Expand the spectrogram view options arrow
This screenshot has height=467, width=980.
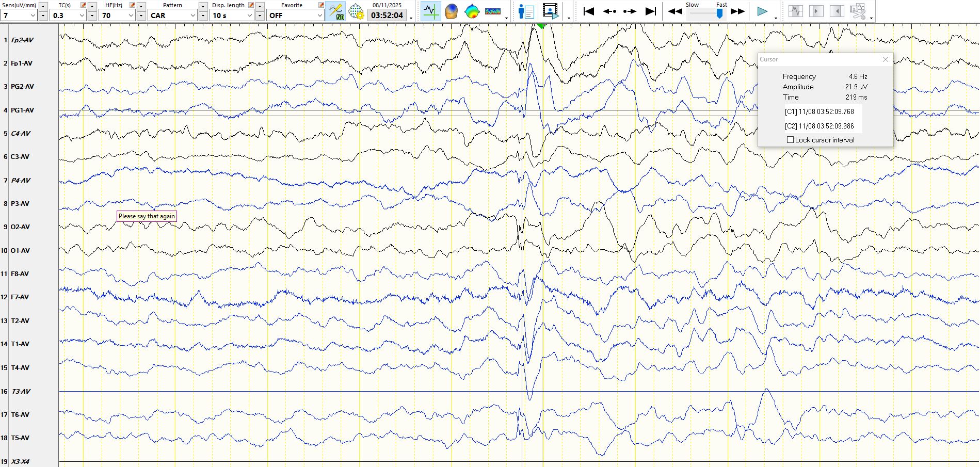pos(506,18)
